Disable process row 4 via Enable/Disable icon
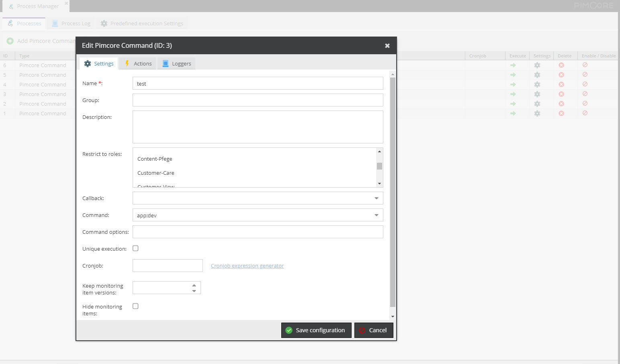The image size is (620, 364). pyautogui.click(x=585, y=84)
